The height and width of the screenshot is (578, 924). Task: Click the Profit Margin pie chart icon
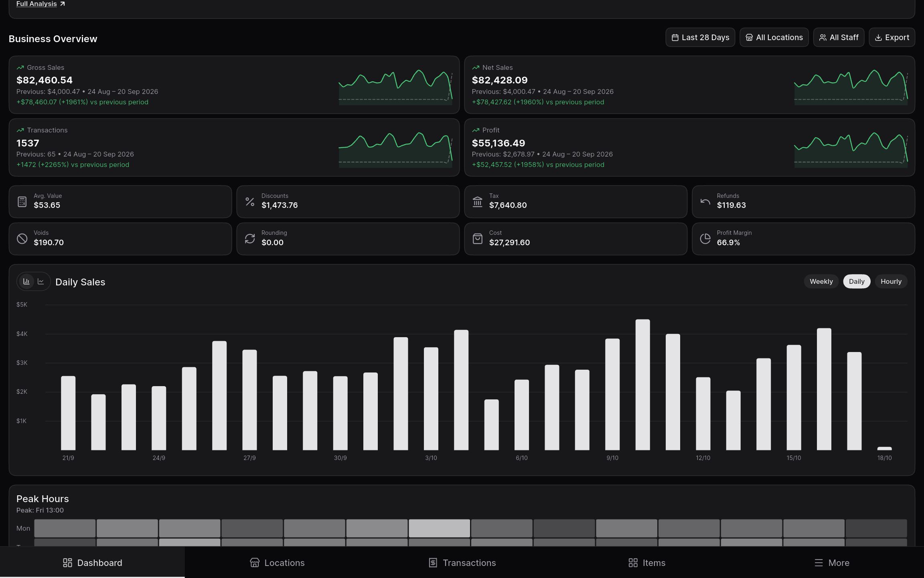pos(705,238)
